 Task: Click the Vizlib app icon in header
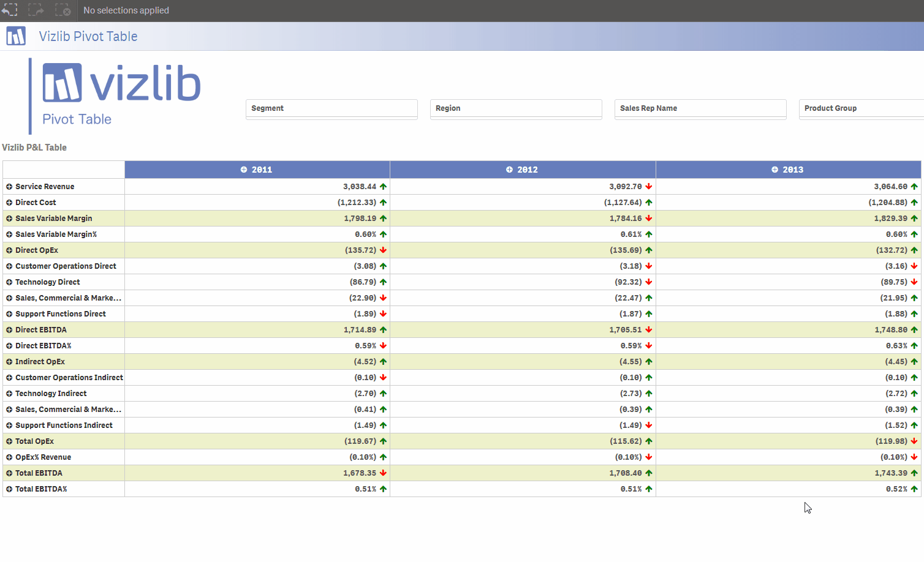(x=16, y=37)
